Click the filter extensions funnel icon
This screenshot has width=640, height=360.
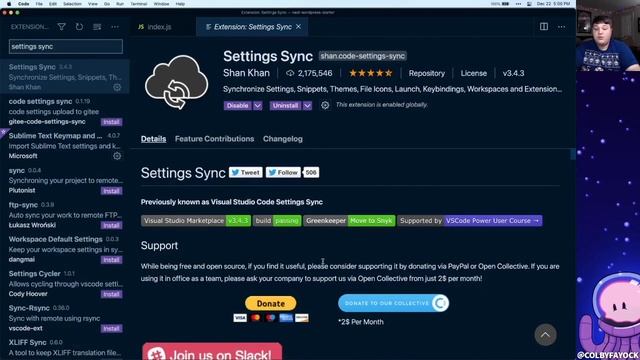tap(61, 27)
